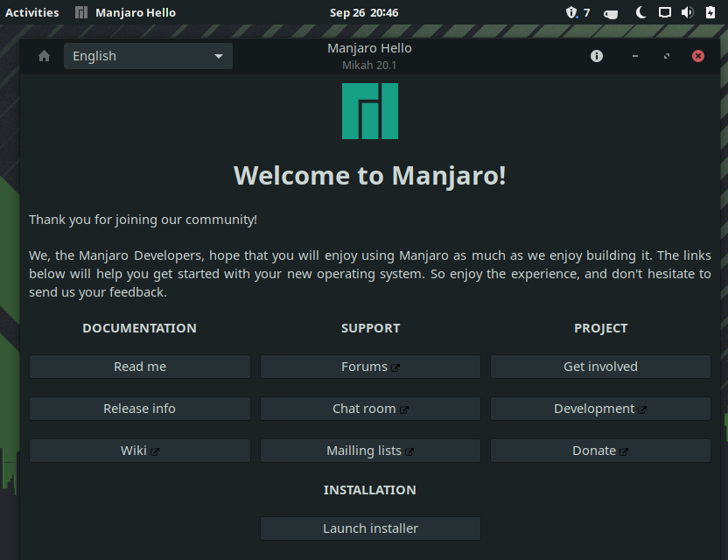This screenshot has height=560, width=728.
Task: Open the Development link button
Action: pyautogui.click(x=600, y=409)
